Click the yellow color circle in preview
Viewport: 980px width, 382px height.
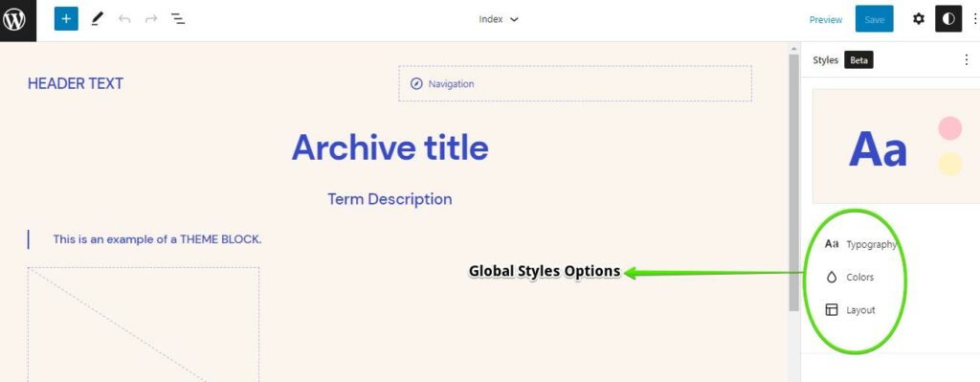(950, 164)
